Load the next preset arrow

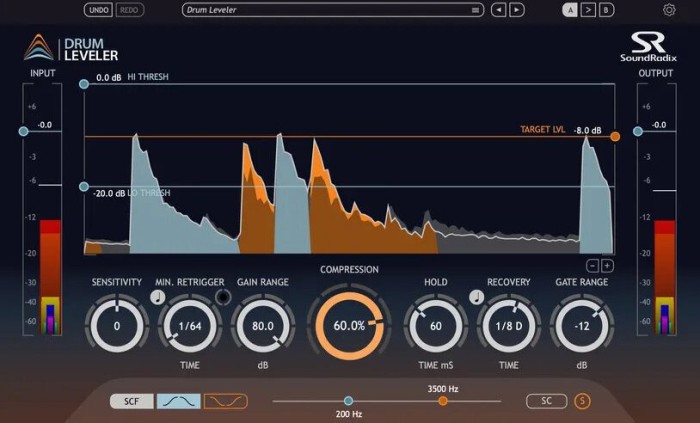pos(517,10)
